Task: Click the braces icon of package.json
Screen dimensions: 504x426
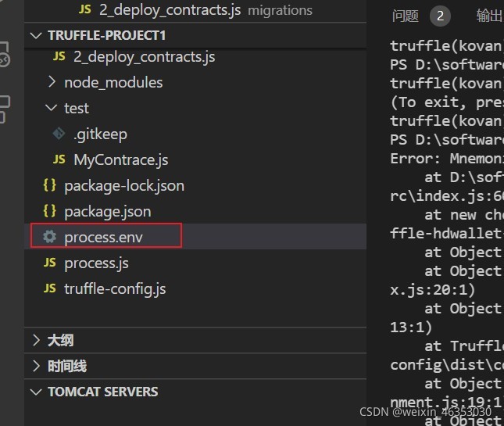Action: pyautogui.click(x=49, y=211)
